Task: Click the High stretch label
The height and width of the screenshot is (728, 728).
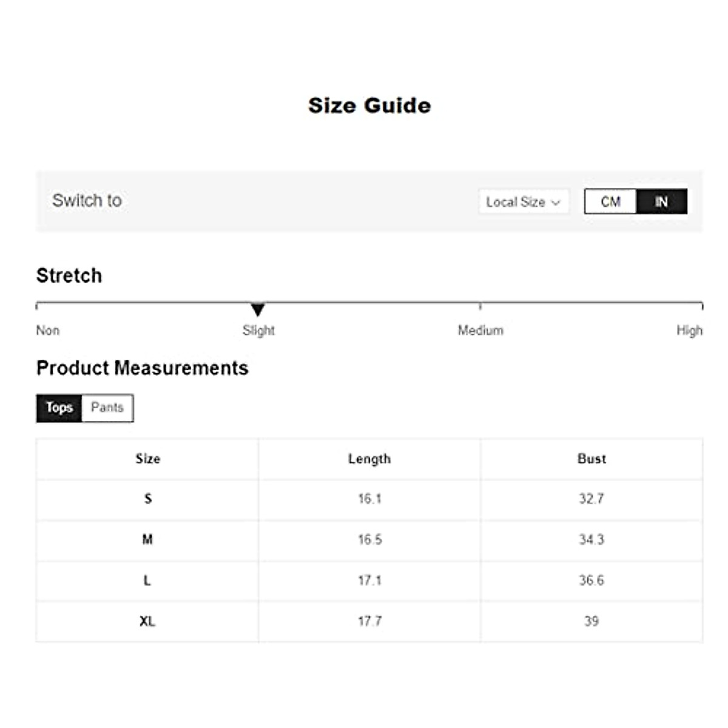Action: pyautogui.click(x=689, y=331)
